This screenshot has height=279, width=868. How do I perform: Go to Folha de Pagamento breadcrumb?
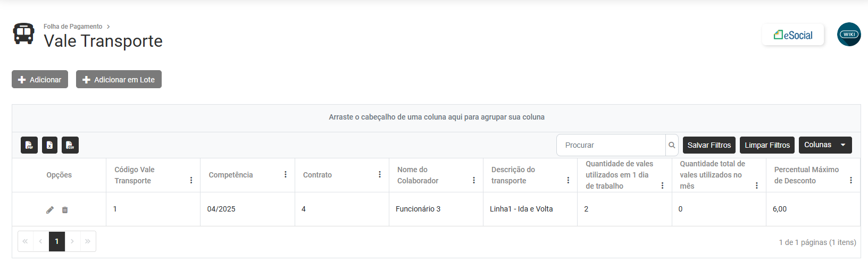(x=73, y=27)
